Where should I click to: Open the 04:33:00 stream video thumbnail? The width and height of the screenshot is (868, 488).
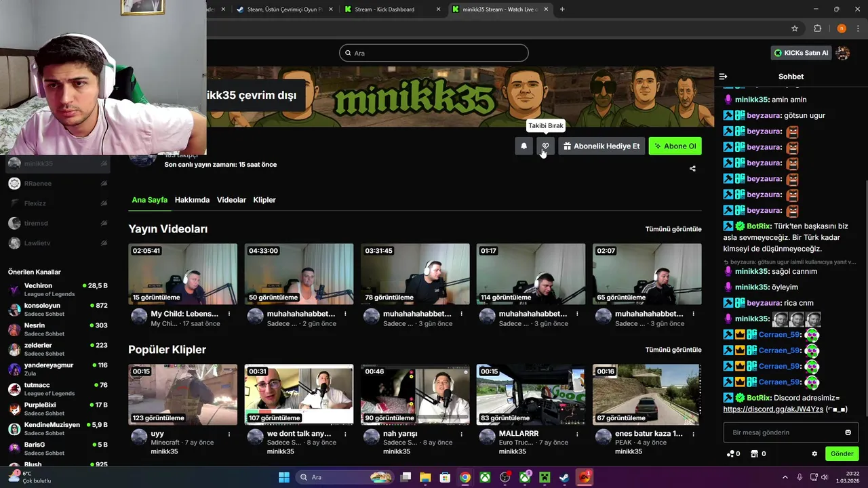point(299,274)
